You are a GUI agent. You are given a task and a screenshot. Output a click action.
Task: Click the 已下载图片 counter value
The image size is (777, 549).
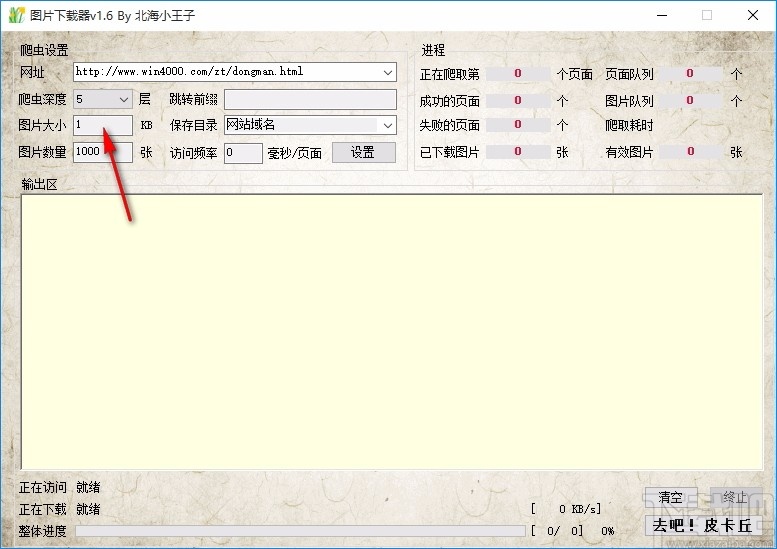pos(517,152)
